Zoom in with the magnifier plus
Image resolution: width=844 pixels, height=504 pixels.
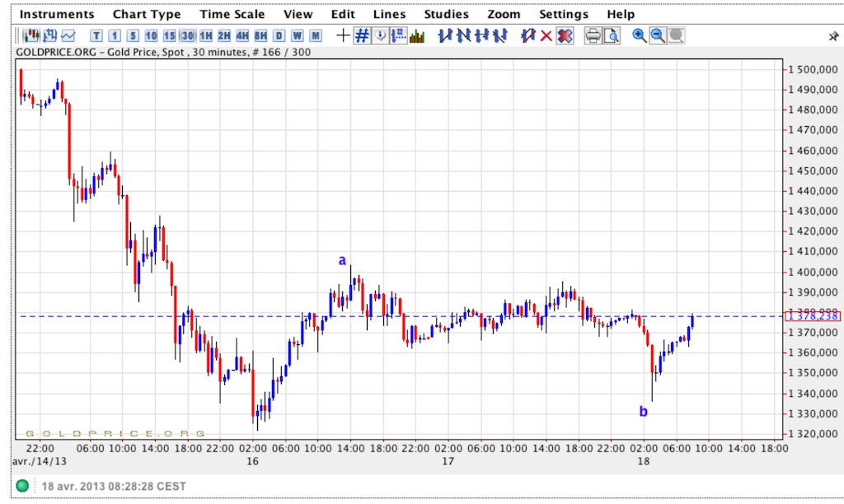[639, 35]
